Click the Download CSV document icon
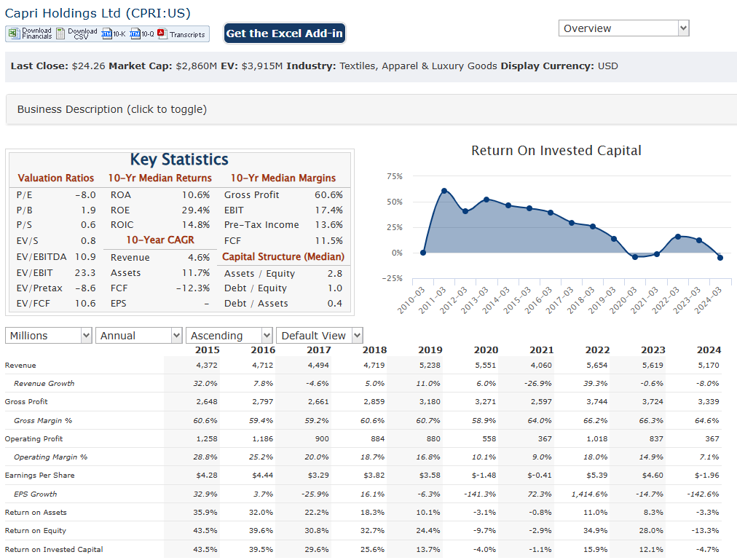The image size is (737, 560). 60,33
